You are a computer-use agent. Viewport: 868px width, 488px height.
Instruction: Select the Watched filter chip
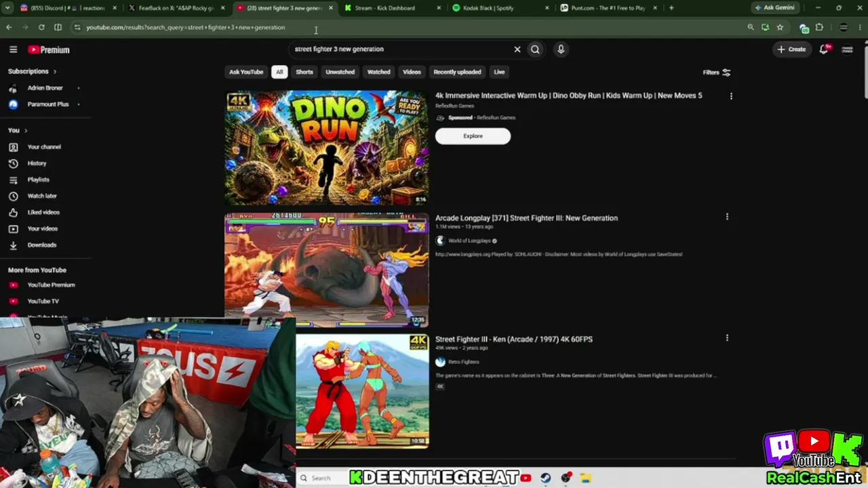click(x=378, y=72)
